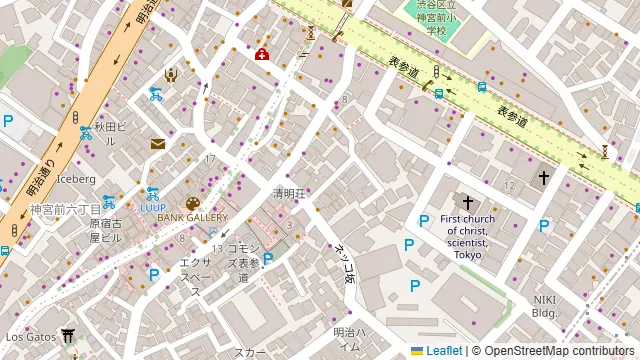
Task: Click First church of christ, scientist, Tokyo label
Action: (467, 237)
